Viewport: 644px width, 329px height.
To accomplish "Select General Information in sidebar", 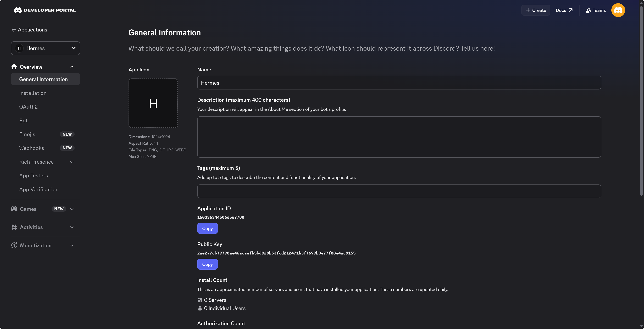I will click(46, 79).
